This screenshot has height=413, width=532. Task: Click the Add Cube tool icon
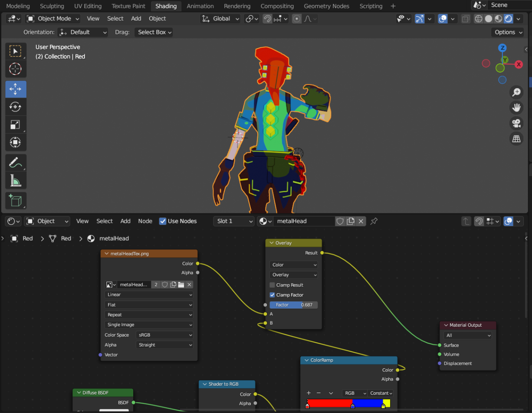(x=16, y=201)
